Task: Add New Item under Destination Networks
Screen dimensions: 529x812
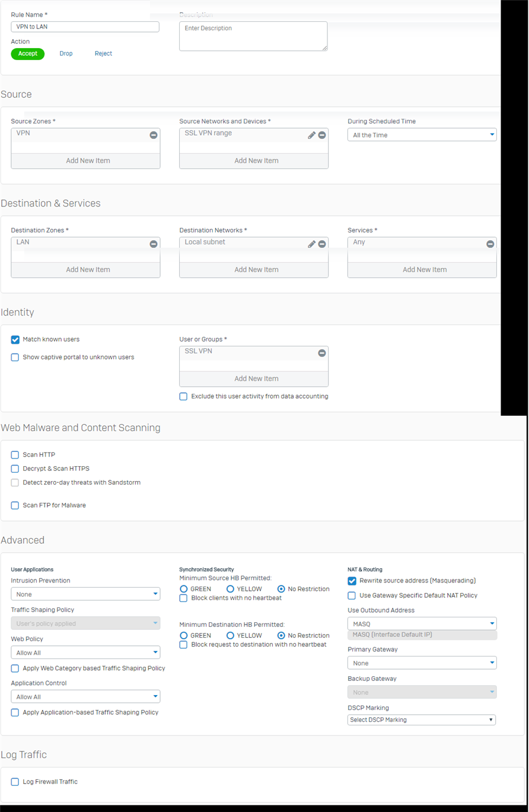Action: pyautogui.click(x=254, y=270)
